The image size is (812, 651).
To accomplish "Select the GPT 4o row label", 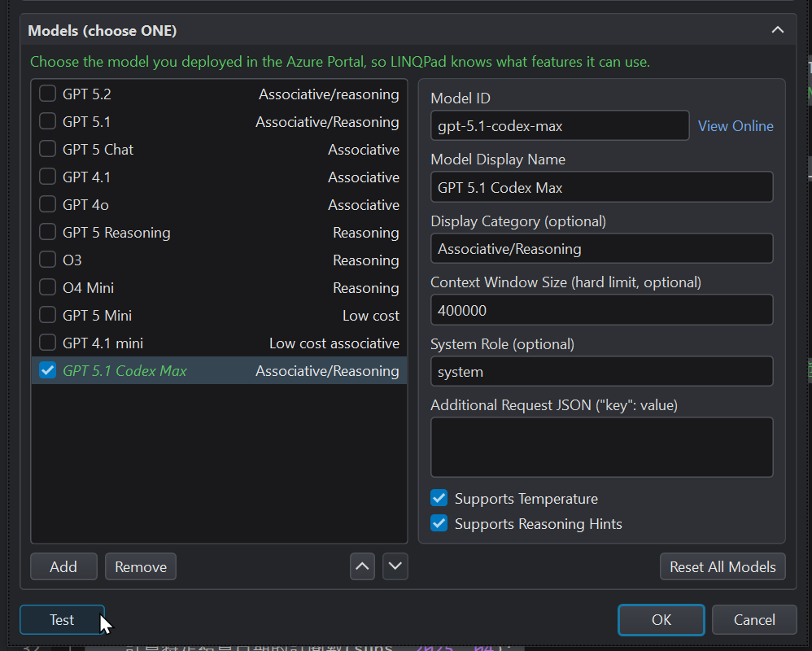I will pos(85,205).
